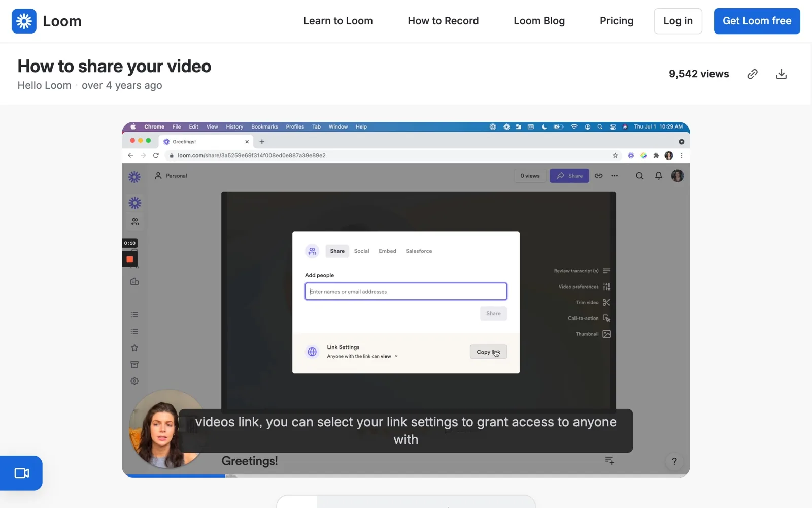The height and width of the screenshot is (508, 812).
Task: Click the How to share your video title
Action: [114, 66]
